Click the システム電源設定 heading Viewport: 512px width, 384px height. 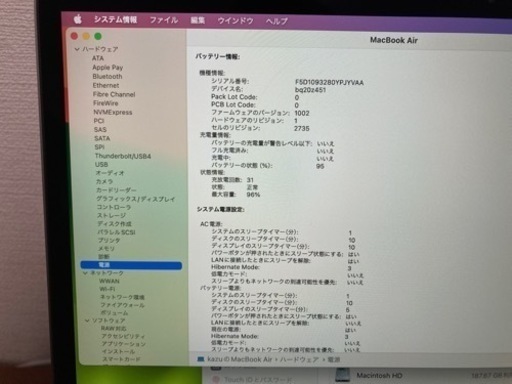point(221,209)
